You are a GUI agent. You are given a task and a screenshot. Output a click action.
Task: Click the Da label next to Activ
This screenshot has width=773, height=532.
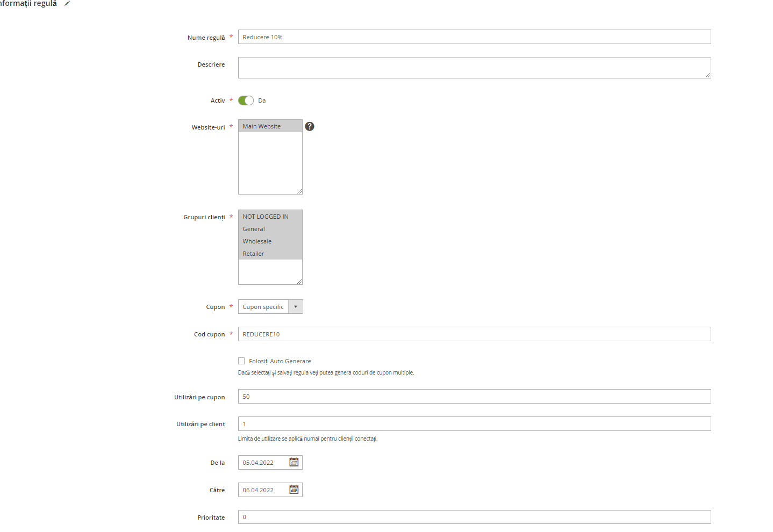pos(262,100)
